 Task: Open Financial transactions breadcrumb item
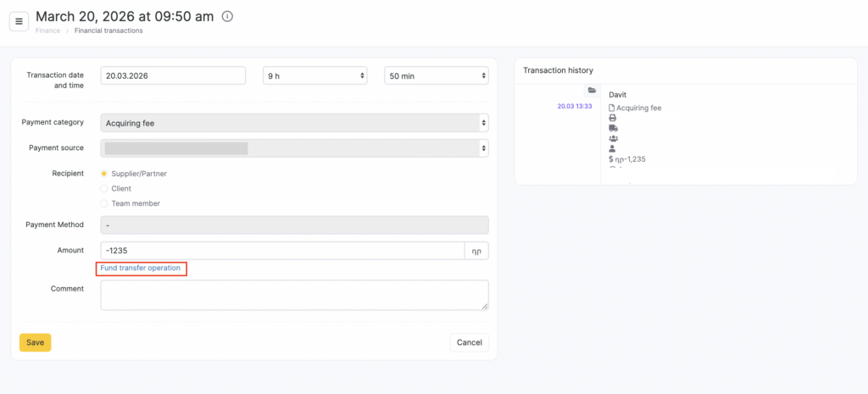tap(108, 31)
